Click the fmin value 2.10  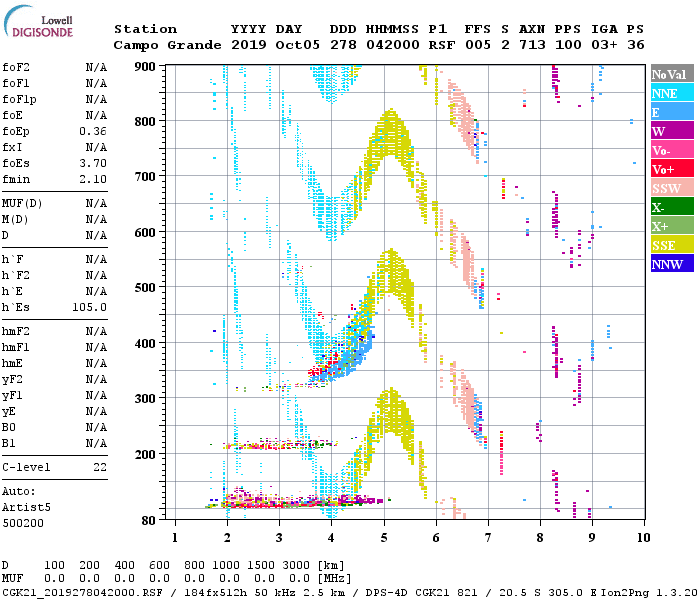click(93, 179)
